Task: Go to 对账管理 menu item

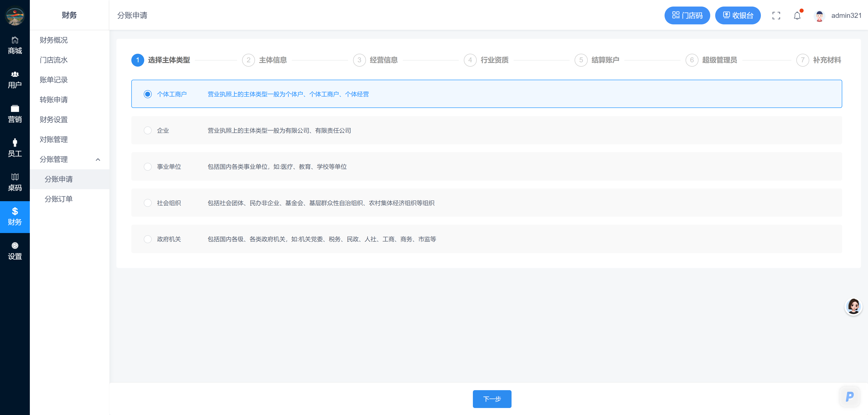Action: point(69,139)
